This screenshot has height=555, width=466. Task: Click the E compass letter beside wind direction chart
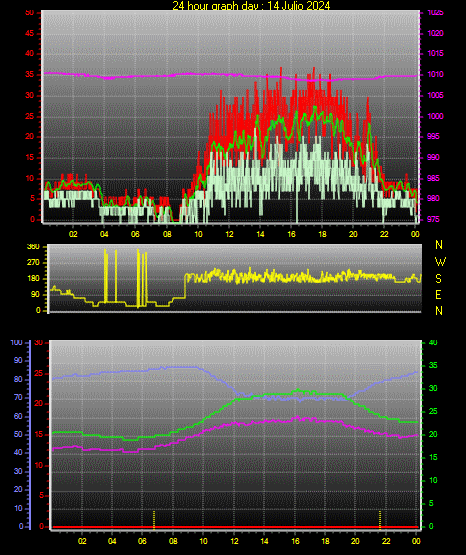click(438, 294)
